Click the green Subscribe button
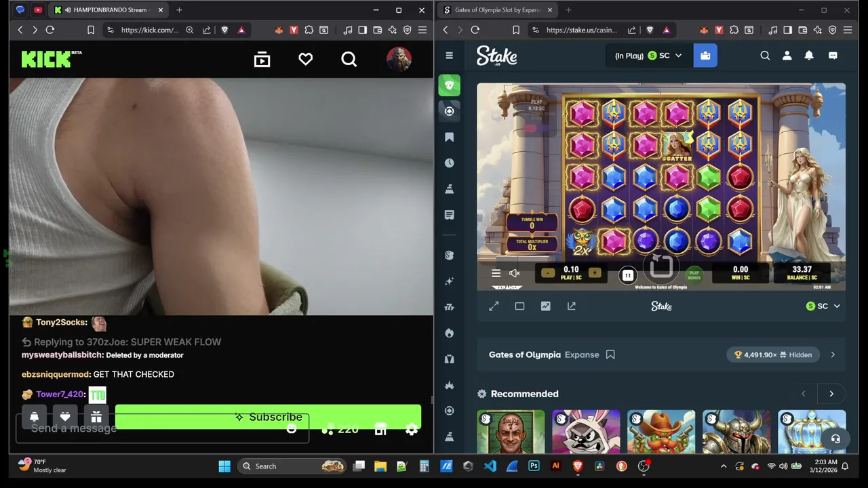The height and width of the screenshot is (488, 868). pos(269,417)
